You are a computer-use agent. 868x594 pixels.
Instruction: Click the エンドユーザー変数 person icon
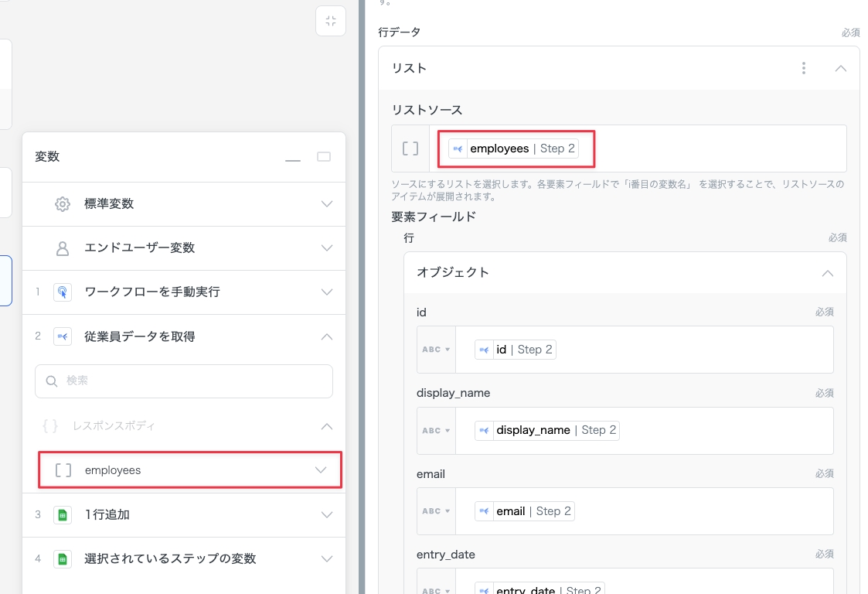click(63, 248)
